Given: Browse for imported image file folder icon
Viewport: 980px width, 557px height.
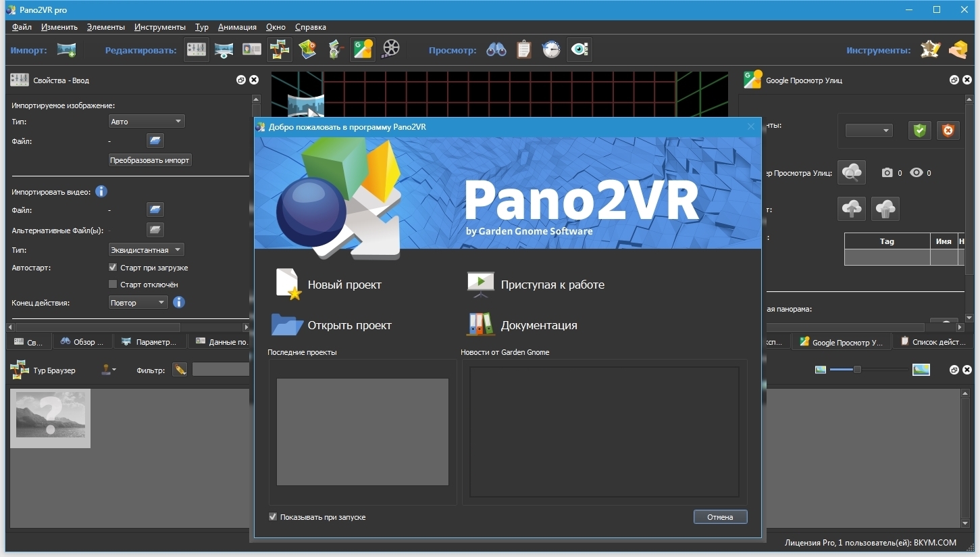Looking at the screenshot, I should tap(155, 141).
